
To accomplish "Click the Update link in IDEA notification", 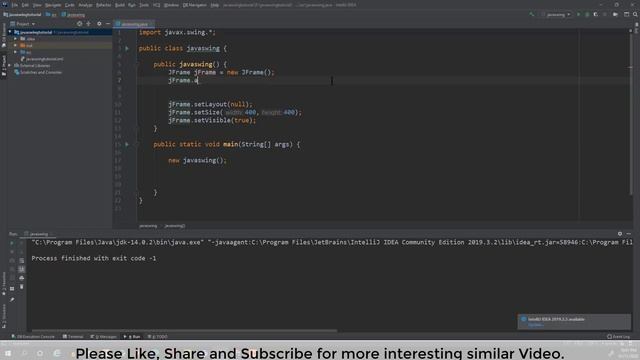I will point(535,325).
